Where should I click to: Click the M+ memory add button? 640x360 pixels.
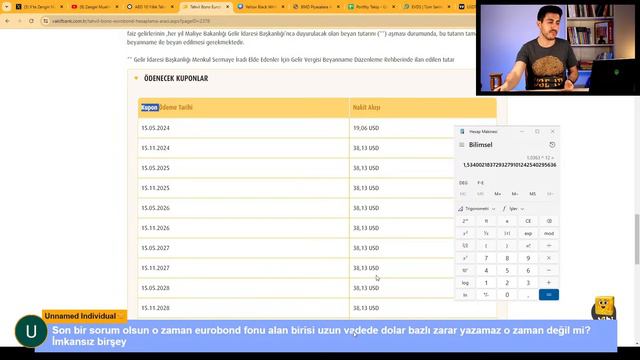[x=498, y=194]
